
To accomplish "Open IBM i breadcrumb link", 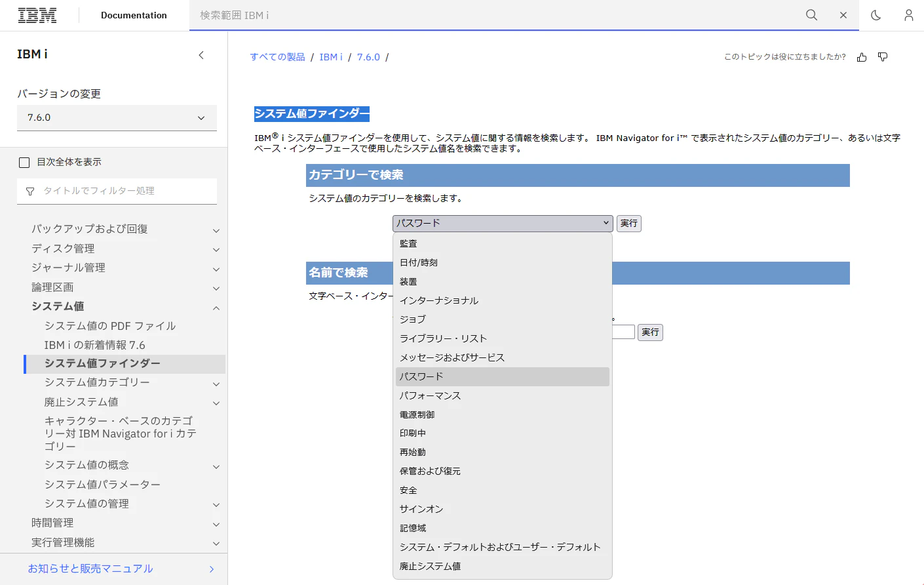I will tap(331, 57).
